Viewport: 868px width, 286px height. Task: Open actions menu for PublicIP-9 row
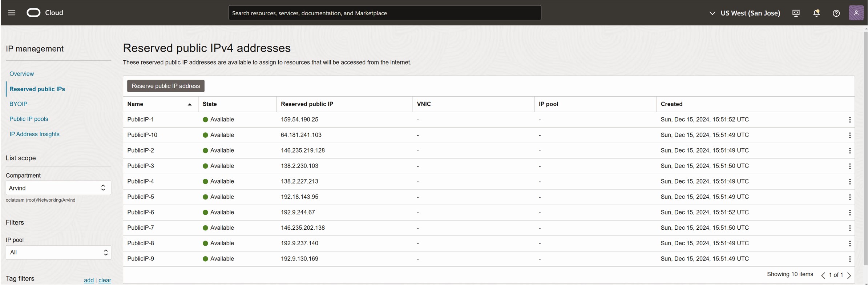pos(849,259)
